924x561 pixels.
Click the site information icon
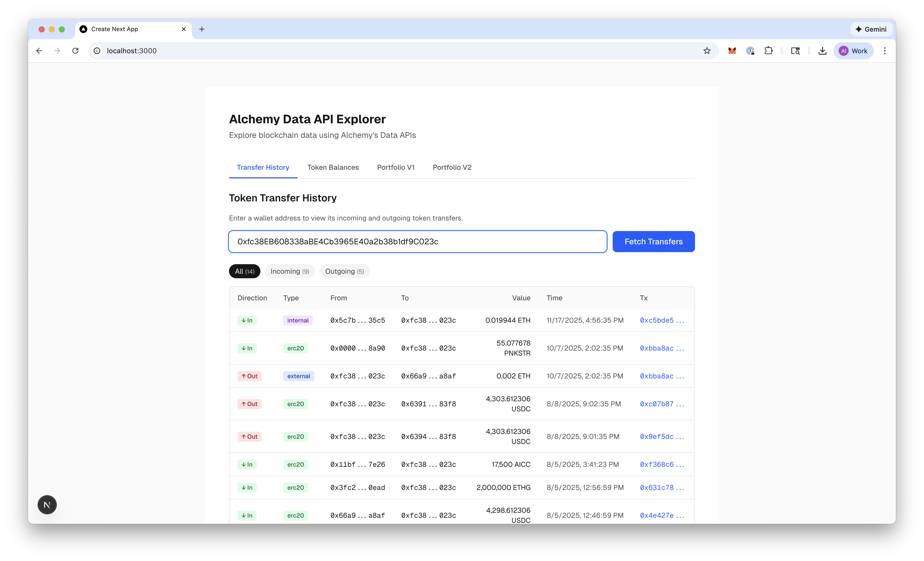(x=97, y=51)
